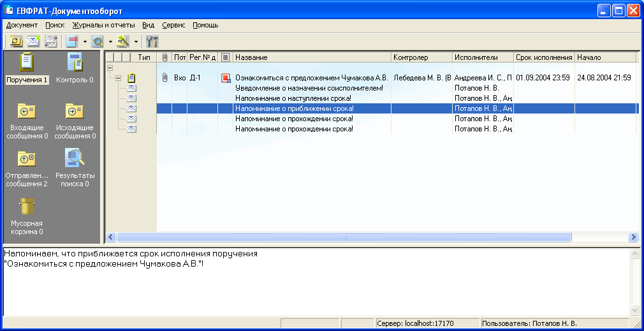This screenshot has width=644, height=331.
Task: Open the Помощь menu
Action: pyautogui.click(x=205, y=25)
